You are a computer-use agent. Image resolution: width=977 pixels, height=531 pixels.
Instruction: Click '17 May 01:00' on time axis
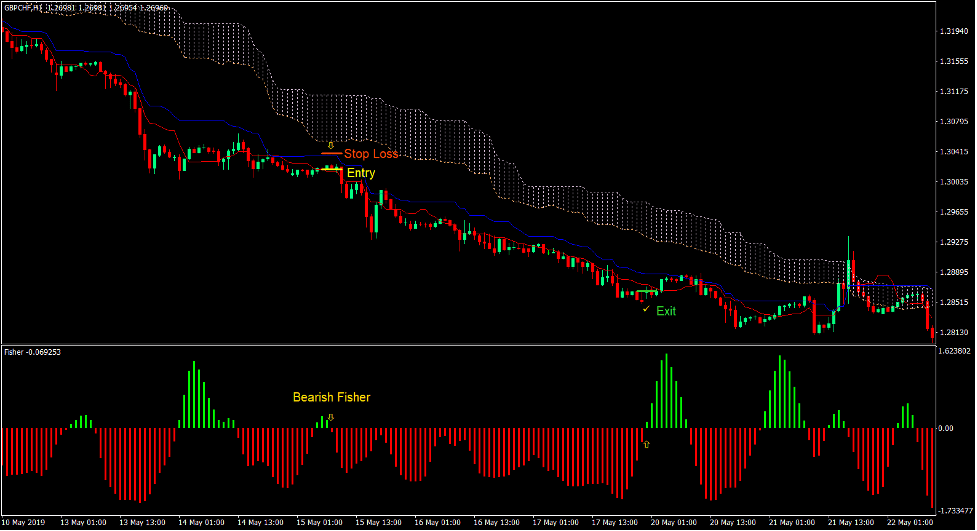(556, 522)
